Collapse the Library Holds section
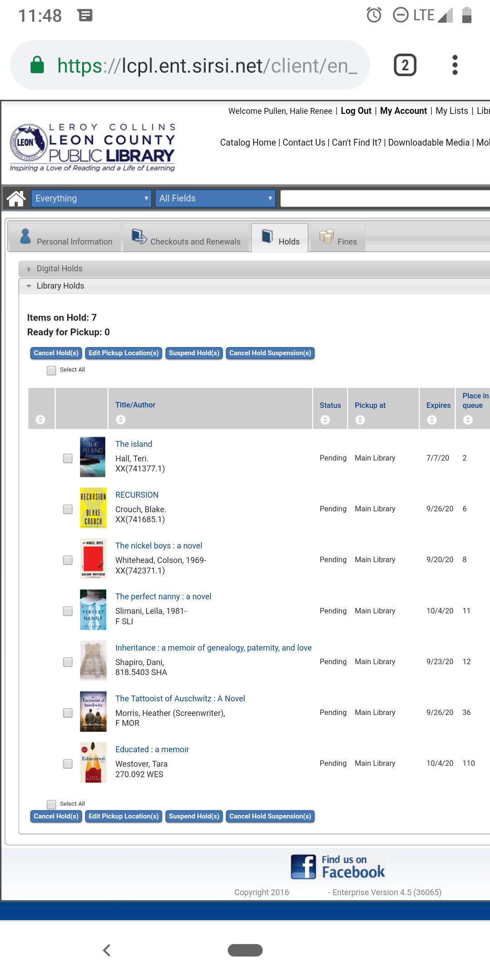 point(254,286)
